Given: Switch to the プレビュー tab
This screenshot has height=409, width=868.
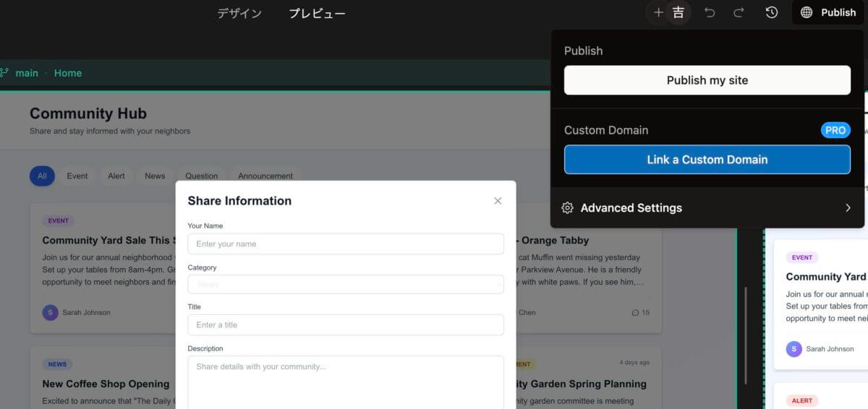Looking at the screenshot, I should 317,13.
